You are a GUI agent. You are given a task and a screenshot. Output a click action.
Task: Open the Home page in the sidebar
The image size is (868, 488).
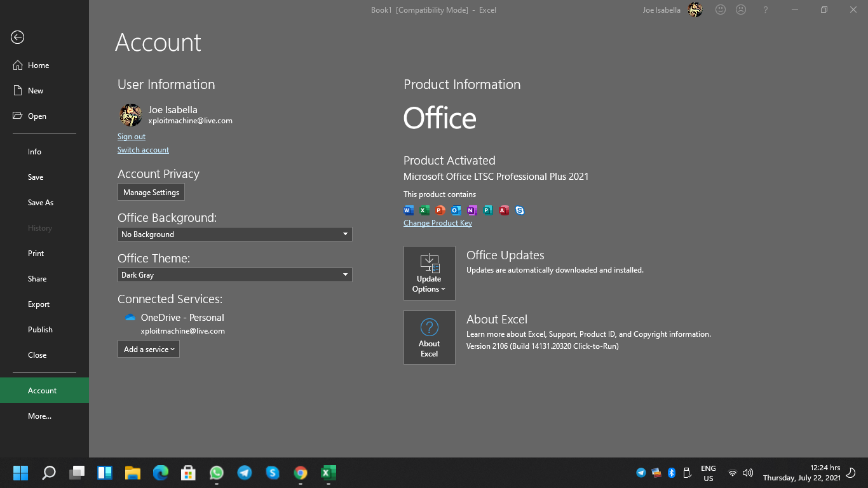tap(44, 65)
